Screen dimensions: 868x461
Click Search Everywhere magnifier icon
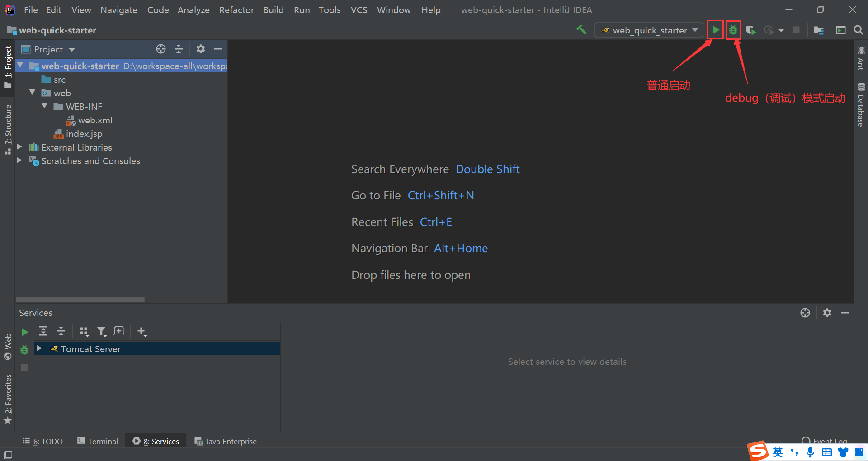[x=858, y=30]
